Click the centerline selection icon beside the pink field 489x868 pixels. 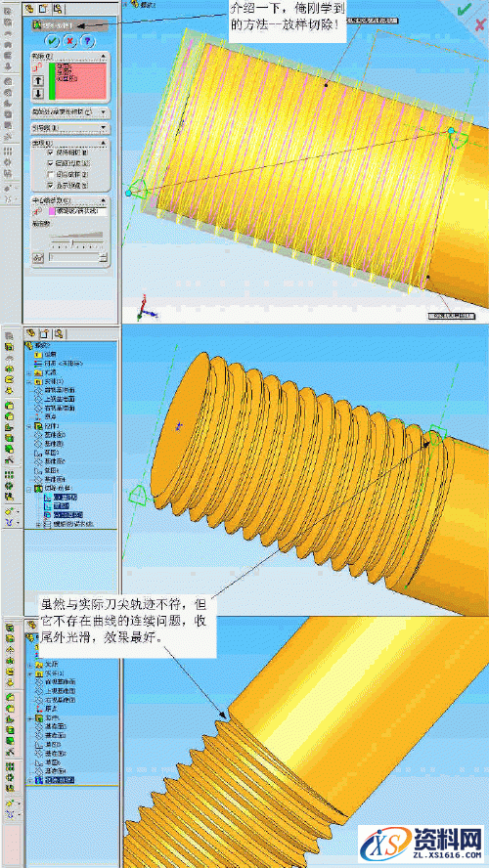(38, 212)
